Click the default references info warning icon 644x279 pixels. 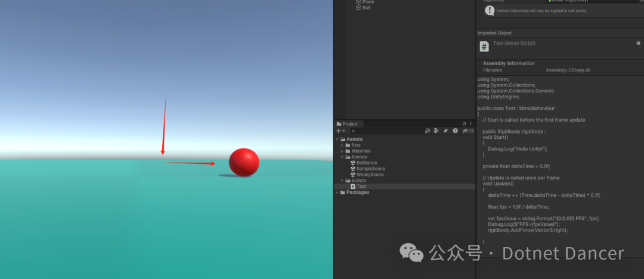[489, 11]
